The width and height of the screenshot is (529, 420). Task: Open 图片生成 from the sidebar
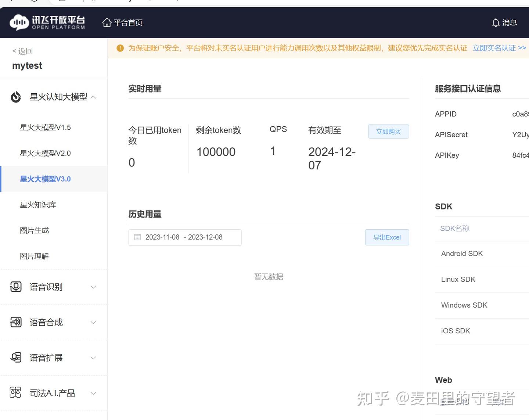[x=34, y=230]
